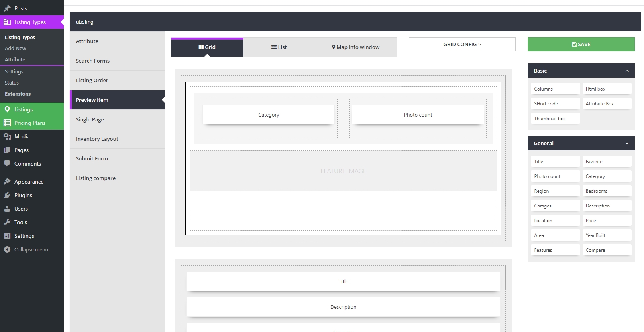Click the Listing Types menu icon

coord(7,22)
